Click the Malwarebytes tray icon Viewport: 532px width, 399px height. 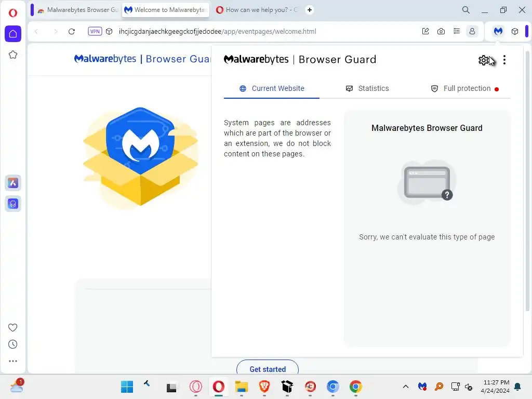coord(422,387)
